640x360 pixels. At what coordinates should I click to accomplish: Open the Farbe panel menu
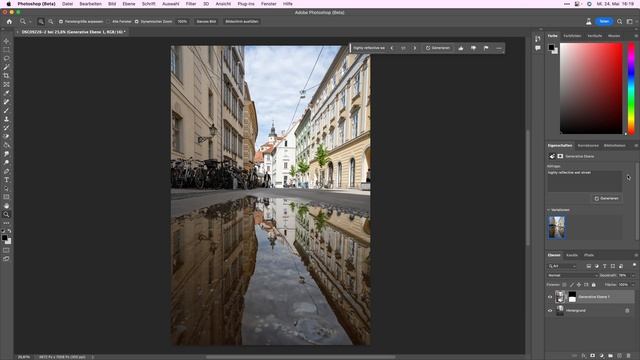point(636,36)
